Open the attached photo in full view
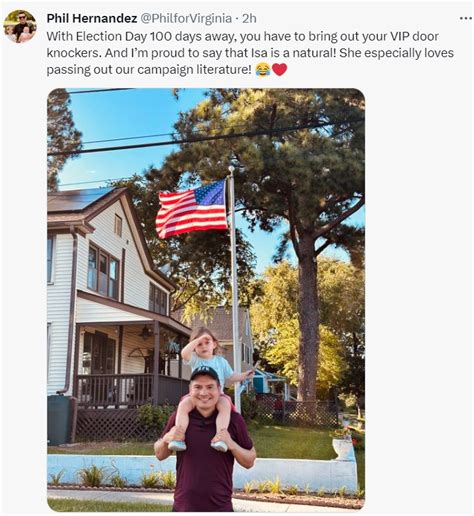 pyautogui.click(x=206, y=300)
